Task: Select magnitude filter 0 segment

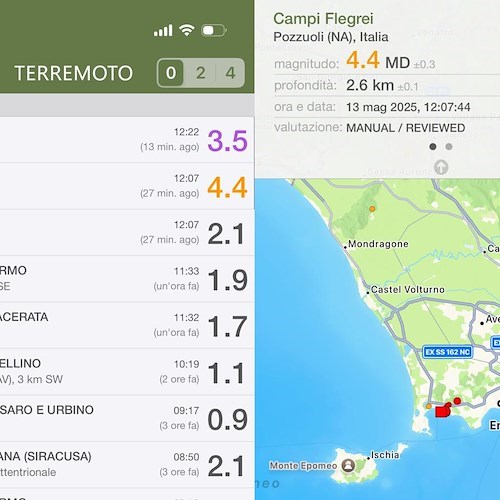Action: 171,73
